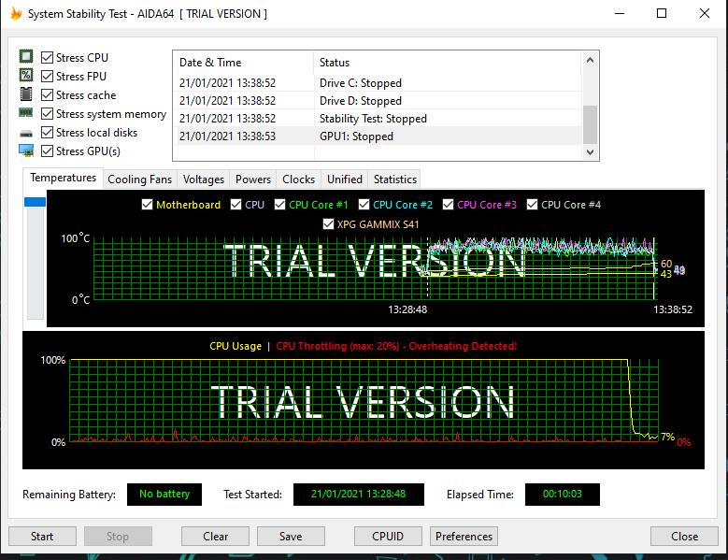Click the Status column header
This screenshot has width=728, height=560.
(x=447, y=63)
